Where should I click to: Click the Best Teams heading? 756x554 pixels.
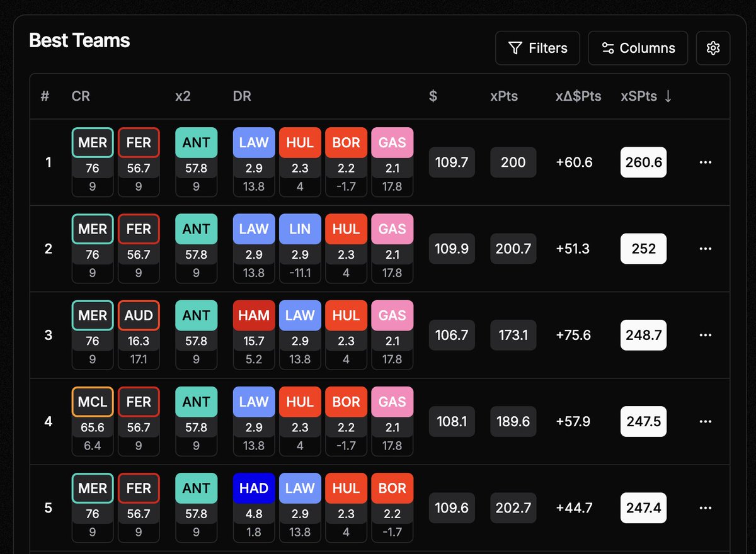[x=79, y=40]
